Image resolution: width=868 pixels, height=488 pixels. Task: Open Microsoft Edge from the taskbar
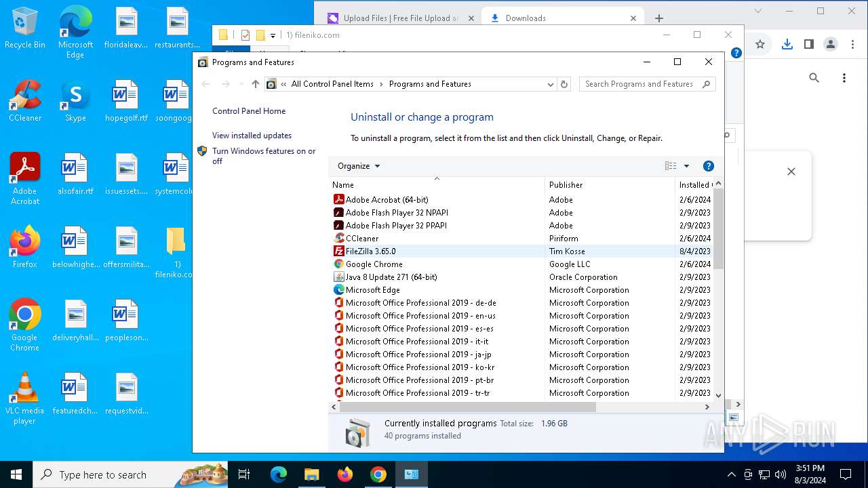(x=279, y=474)
